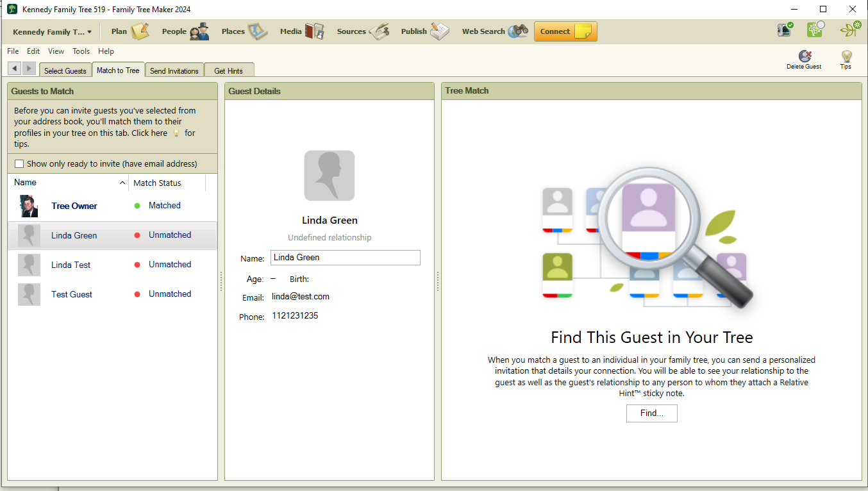This screenshot has height=491, width=868.
Task: Click the Name input field
Action: tap(346, 258)
